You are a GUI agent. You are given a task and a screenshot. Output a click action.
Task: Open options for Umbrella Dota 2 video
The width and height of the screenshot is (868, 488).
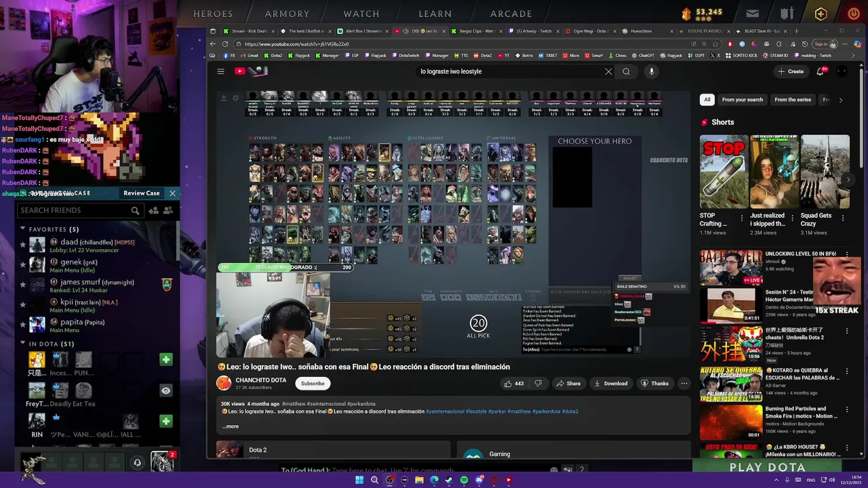(848, 331)
